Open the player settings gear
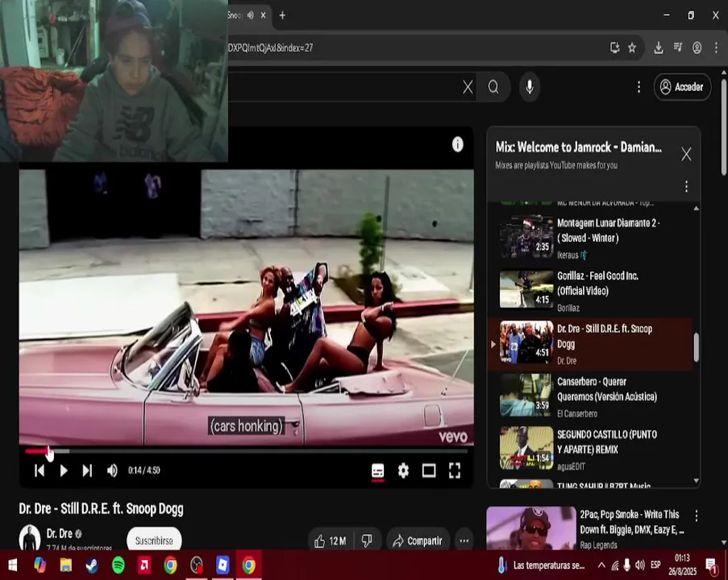728x580 pixels. tap(403, 470)
